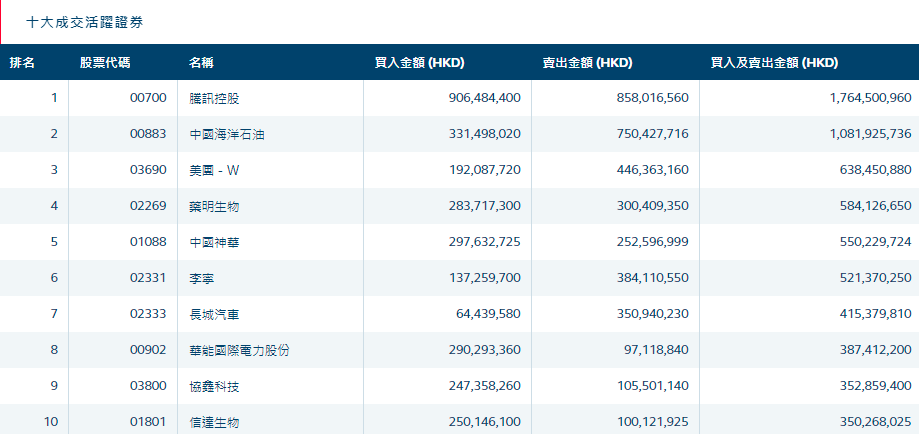This screenshot has height=434, width=919.
Task: Click the 股票代碼 column header
Action: pos(105,63)
